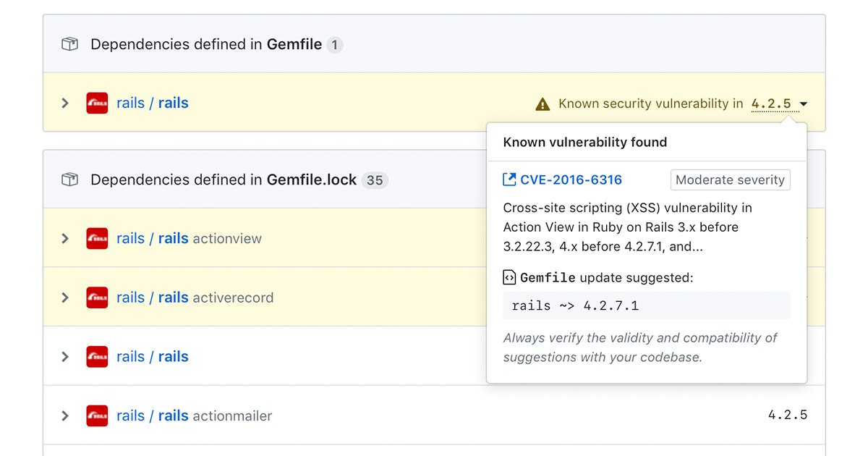Expand the rails activerecord dependency row
The width and height of the screenshot is (868, 456).
65,297
